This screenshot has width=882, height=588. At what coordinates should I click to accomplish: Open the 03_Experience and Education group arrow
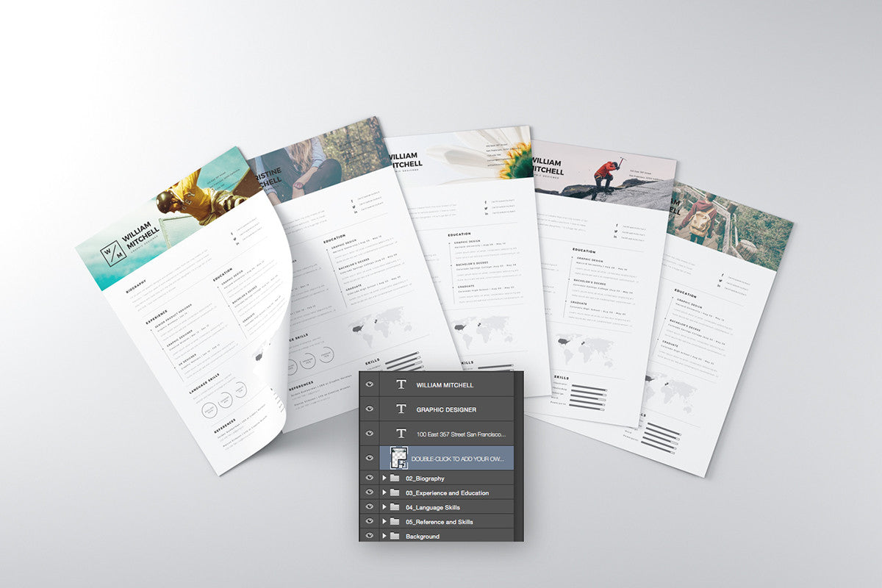coord(384,492)
